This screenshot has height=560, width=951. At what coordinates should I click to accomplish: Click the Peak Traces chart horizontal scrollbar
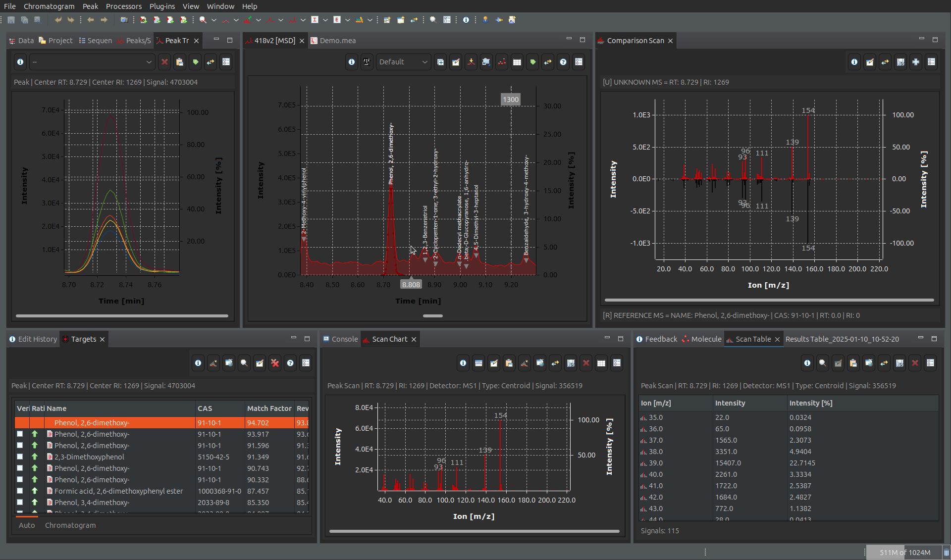(122, 316)
